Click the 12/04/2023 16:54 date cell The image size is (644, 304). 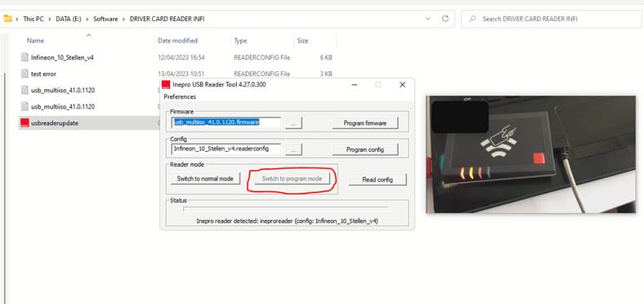(181, 57)
